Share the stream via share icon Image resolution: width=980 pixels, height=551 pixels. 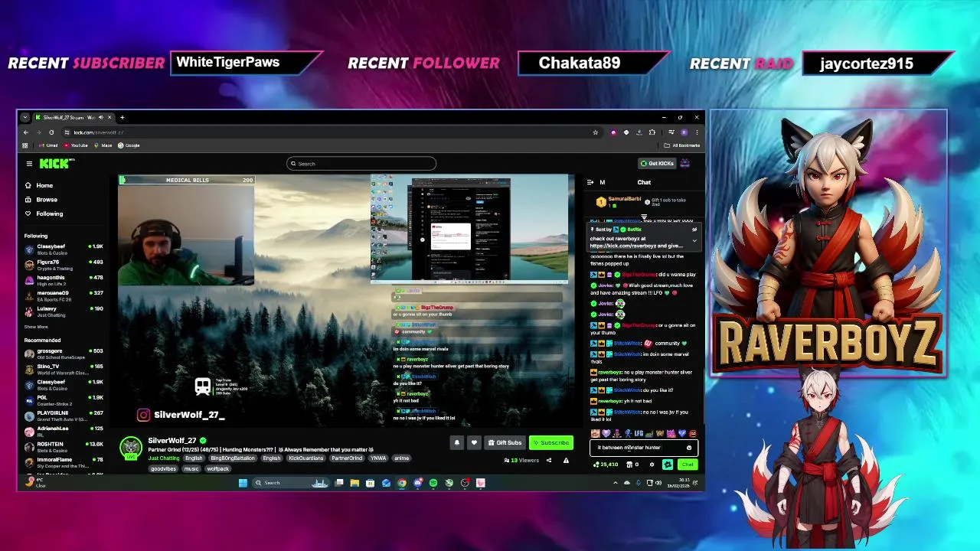pos(548,460)
